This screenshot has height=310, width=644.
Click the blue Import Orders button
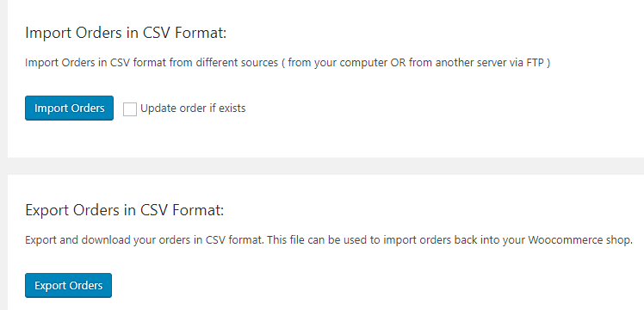[x=69, y=108]
